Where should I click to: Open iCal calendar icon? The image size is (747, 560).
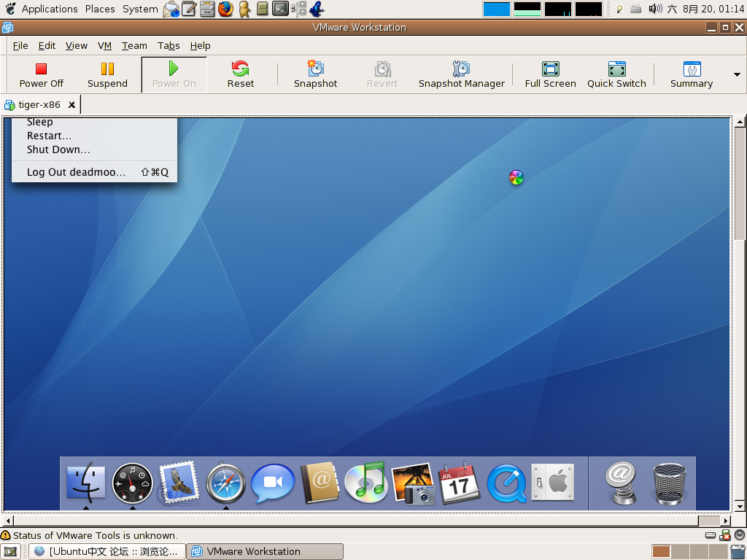click(460, 483)
